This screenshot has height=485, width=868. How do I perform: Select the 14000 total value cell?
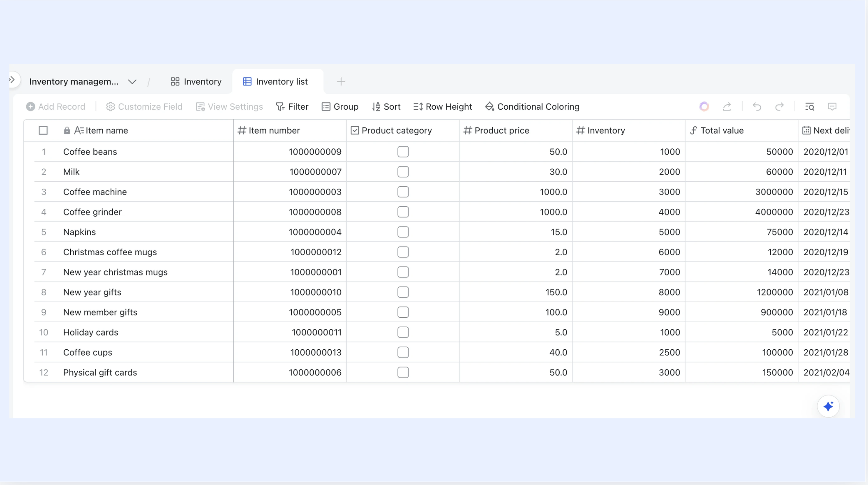742,273
